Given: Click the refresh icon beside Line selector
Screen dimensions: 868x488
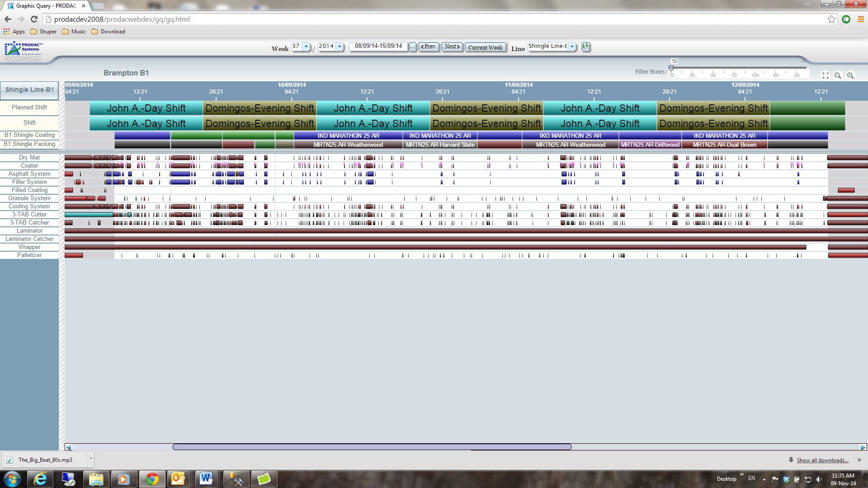Looking at the screenshot, I should (x=585, y=47).
